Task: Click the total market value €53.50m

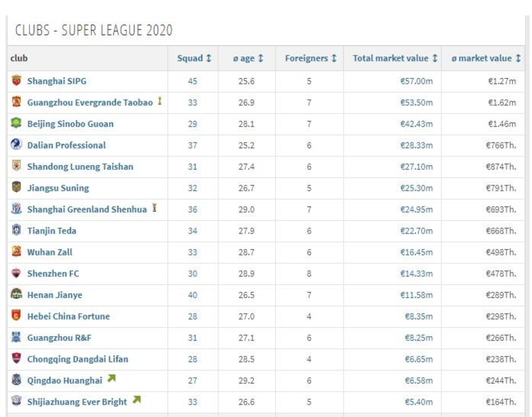Action: click(x=416, y=103)
